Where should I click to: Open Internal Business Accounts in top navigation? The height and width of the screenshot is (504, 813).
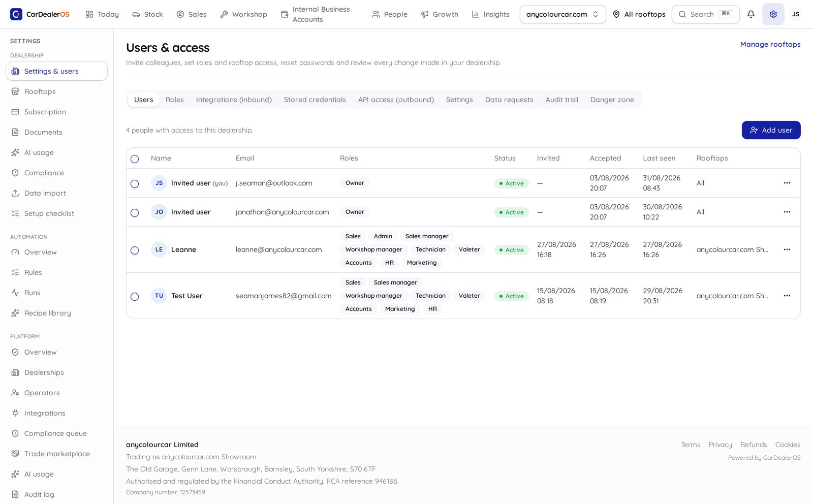pyautogui.click(x=320, y=14)
